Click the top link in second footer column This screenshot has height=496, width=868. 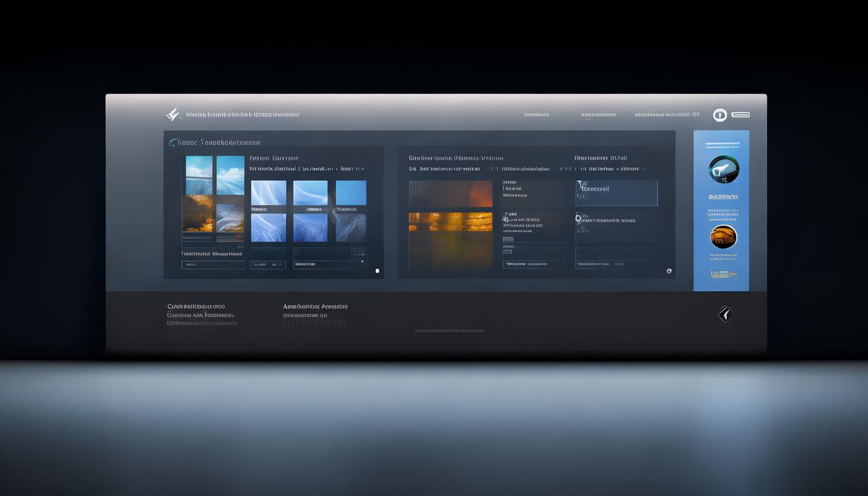(315, 306)
